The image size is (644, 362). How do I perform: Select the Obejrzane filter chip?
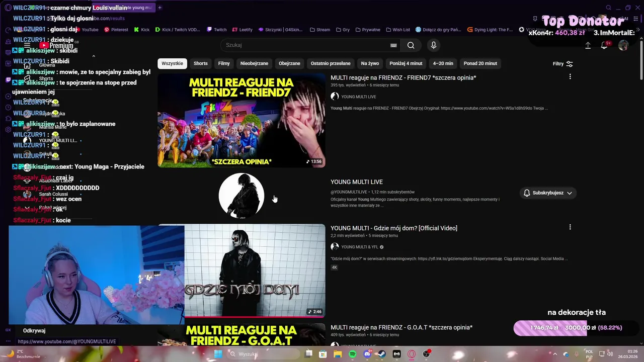tap(289, 63)
